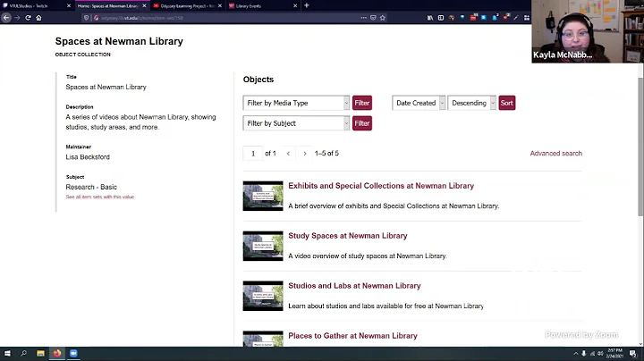Open the Date Created sort dropdown
This screenshot has width=644, height=361.
419,103
